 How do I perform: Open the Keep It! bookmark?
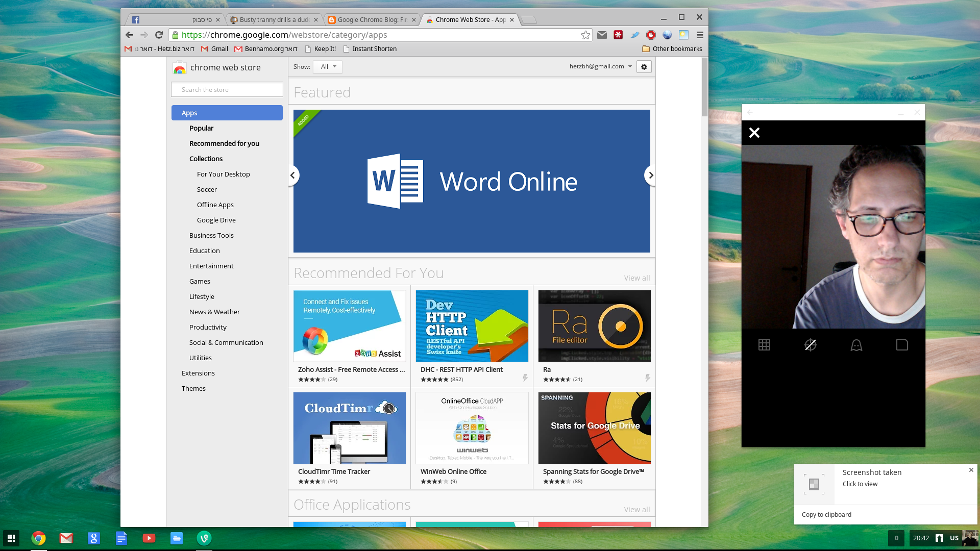click(320, 49)
